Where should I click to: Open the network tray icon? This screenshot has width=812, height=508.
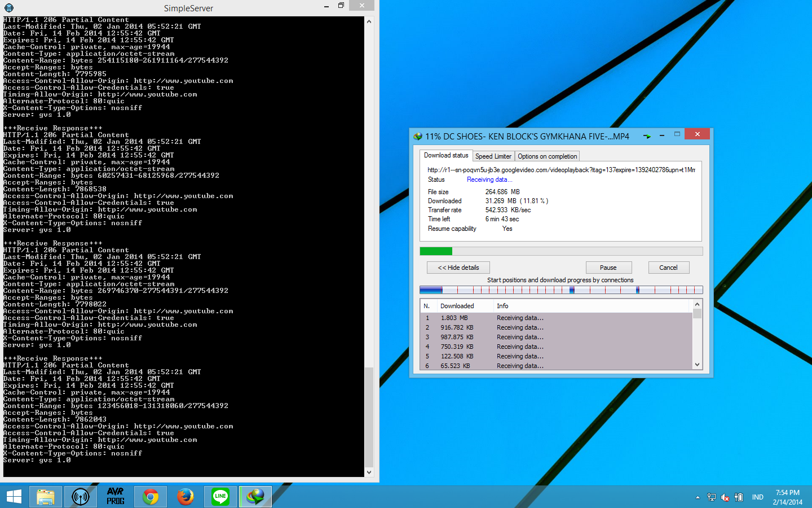(712, 497)
